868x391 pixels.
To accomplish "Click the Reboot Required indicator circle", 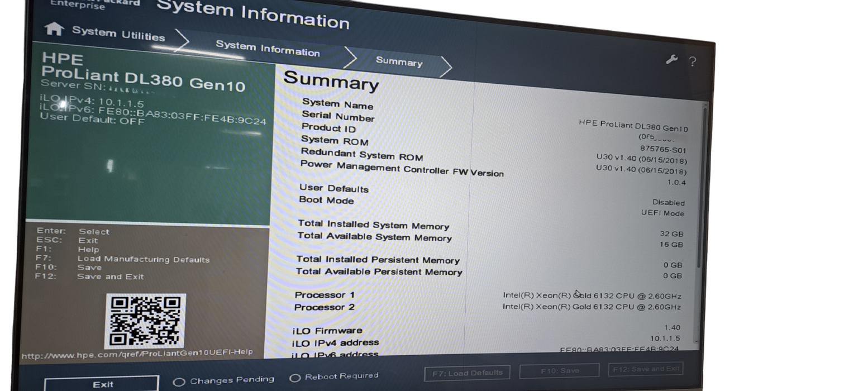I will point(295,378).
